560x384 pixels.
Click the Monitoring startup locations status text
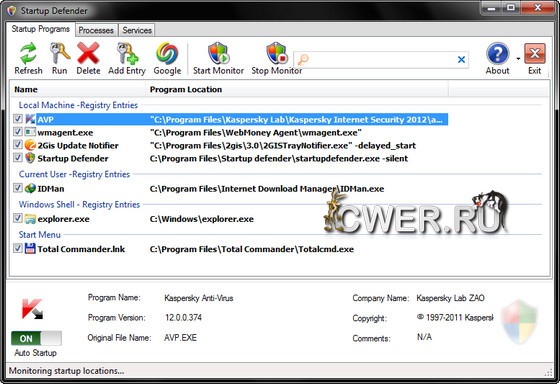66,371
